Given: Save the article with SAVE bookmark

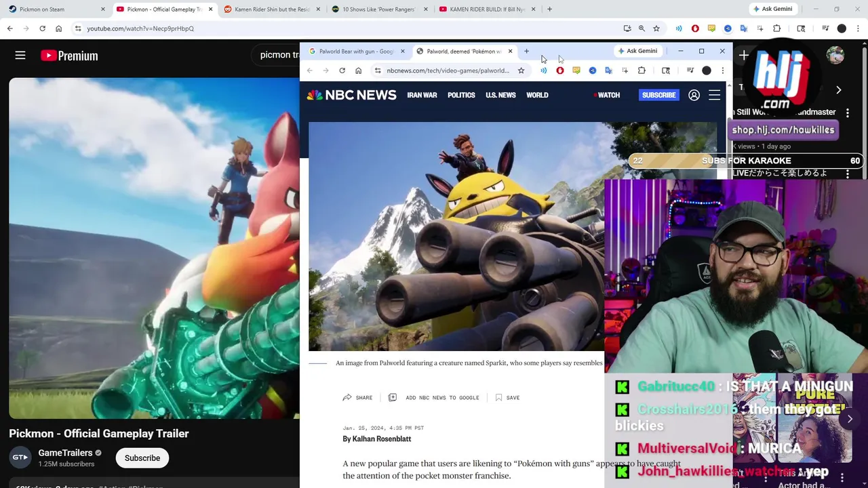Looking at the screenshot, I should click(x=507, y=398).
